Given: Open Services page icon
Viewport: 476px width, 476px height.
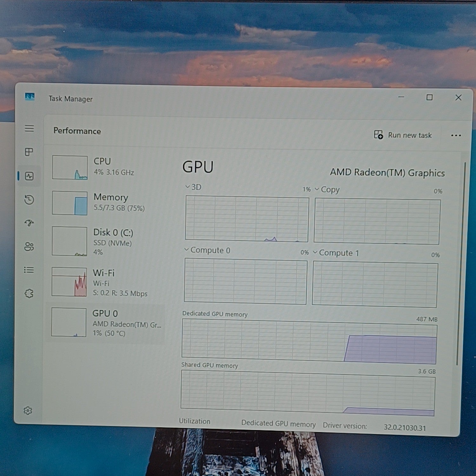Looking at the screenshot, I should pyautogui.click(x=29, y=294).
